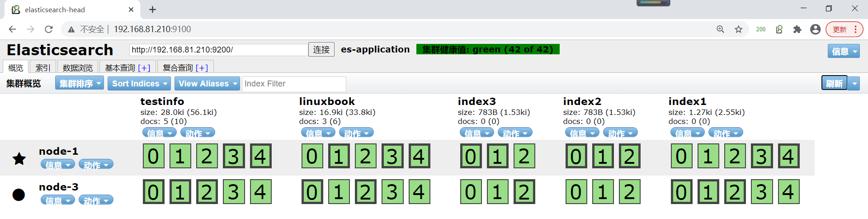Open node-1 动作 actions dropdown
Image resolution: width=868 pixels, height=219 pixels.
[x=96, y=165]
